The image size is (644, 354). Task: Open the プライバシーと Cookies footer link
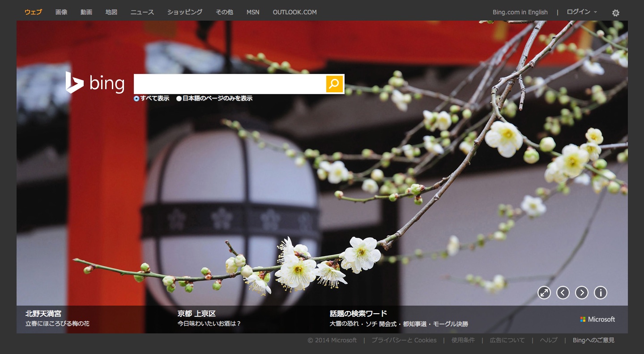tap(404, 340)
